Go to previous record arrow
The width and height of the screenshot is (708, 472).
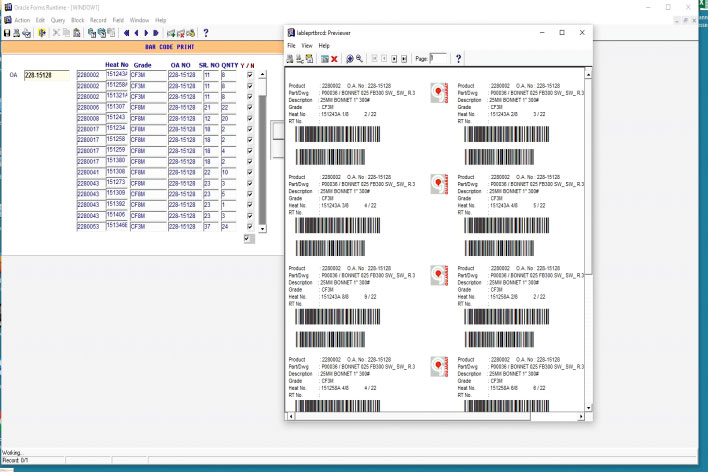(x=136, y=33)
